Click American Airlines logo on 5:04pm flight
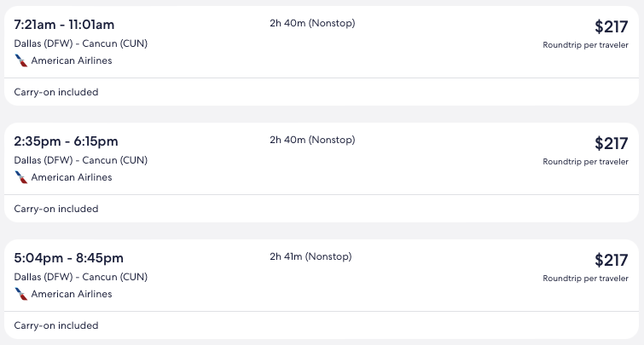The width and height of the screenshot is (644, 345). tap(21, 294)
